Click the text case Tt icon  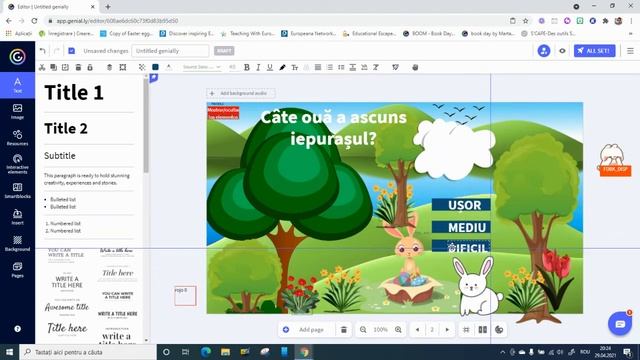(x=295, y=67)
